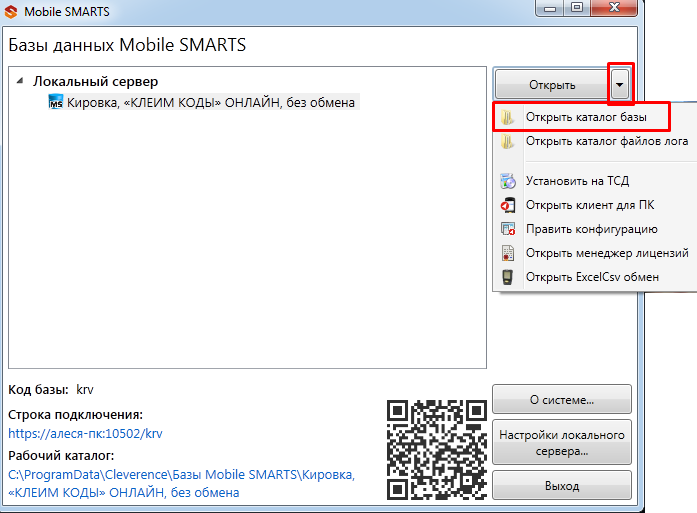The width and height of the screenshot is (697, 513).
Task: Select the Кировка «КЛЕИМ КОДЫ» ОНЛАЙН database row
Action: tap(204, 102)
